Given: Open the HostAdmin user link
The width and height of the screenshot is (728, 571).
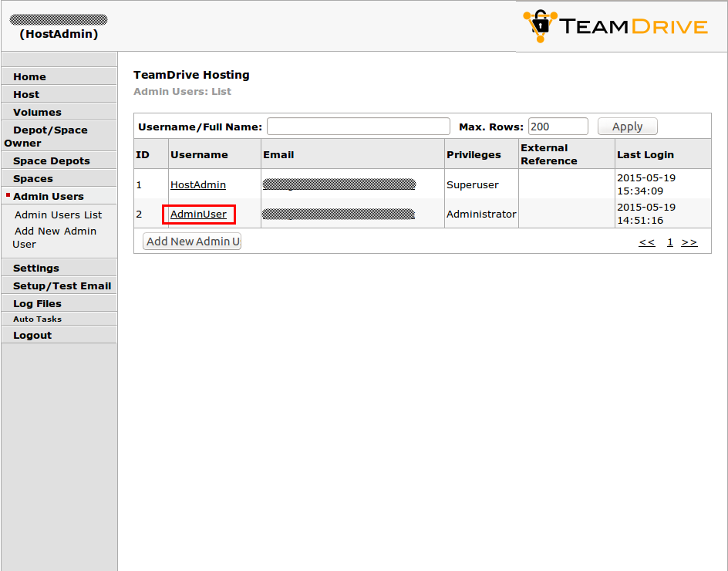Looking at the screenshot, I should click(x=198, y=185).
